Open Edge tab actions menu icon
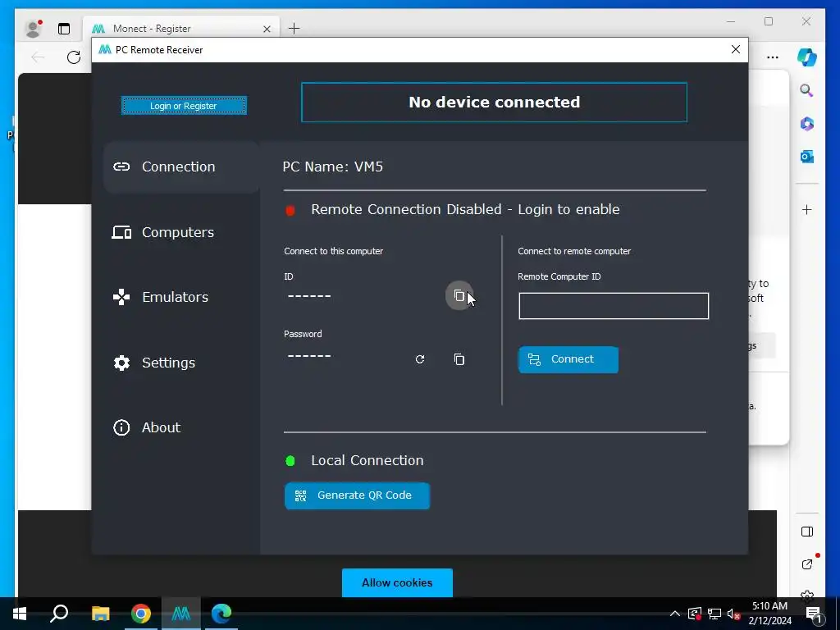 pyautogui.click(x=64, y=29)
